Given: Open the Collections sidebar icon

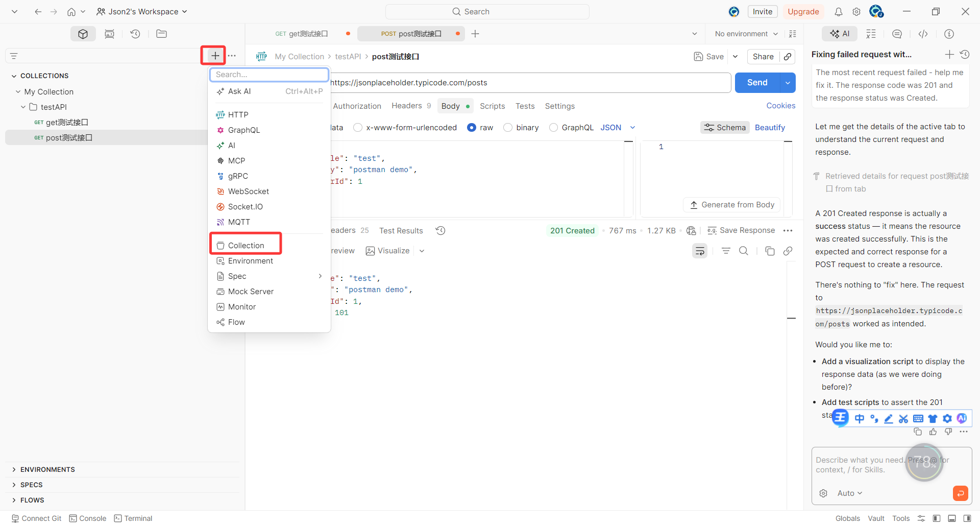Looking at the screenshot, I should click(x=83, y=34).
